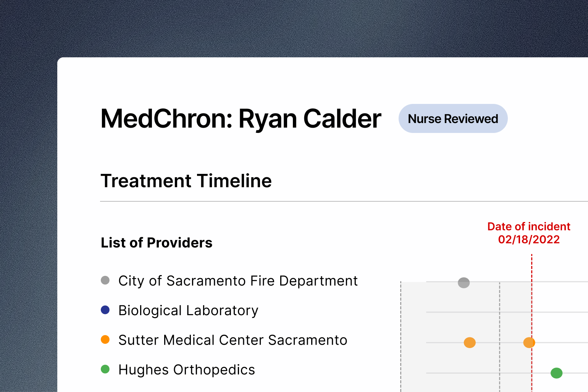Click the Treatment Timeline heading
This screenshot has height=392, width=588.
pos(186,181)
